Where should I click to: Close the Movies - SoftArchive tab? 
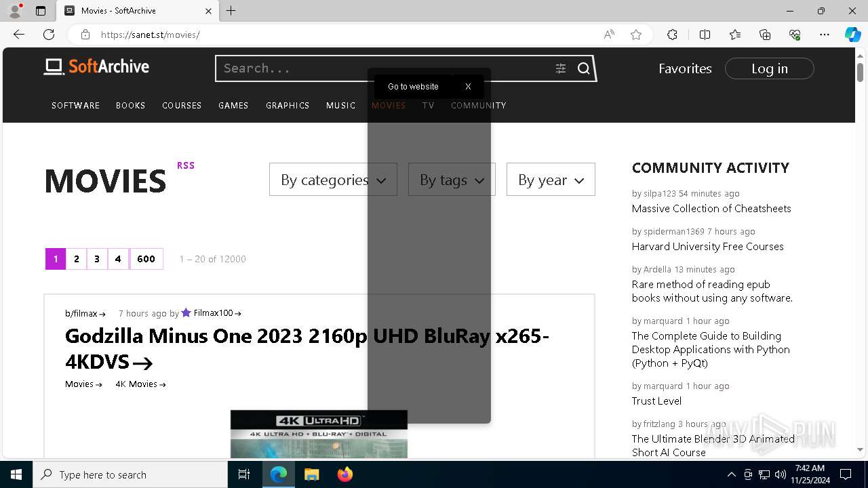point(208,11)
